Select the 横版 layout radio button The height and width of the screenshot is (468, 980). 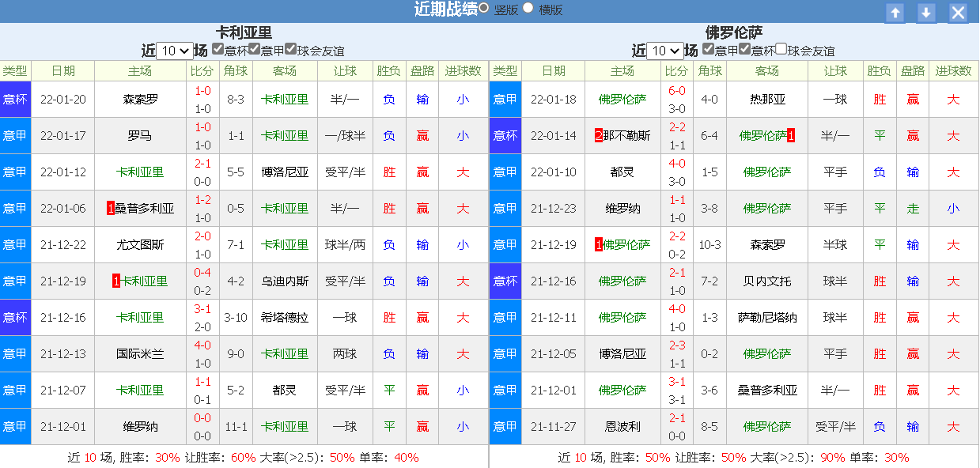[528, 8]
